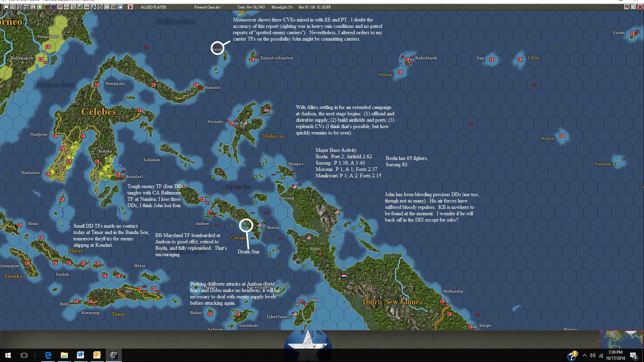The image size is (644, 362).
Task: Select the Japanese base flag at Ulithi
Action: tap(520, 59)
